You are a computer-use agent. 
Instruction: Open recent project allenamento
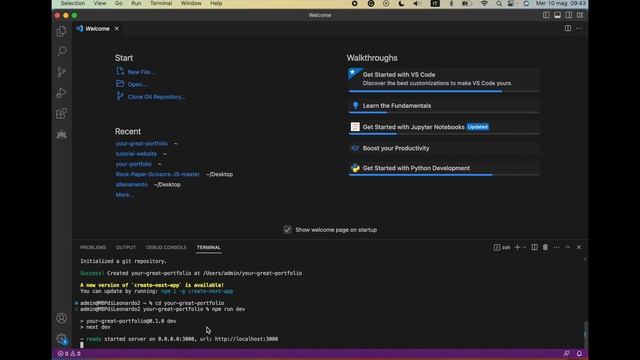[131, 184]
